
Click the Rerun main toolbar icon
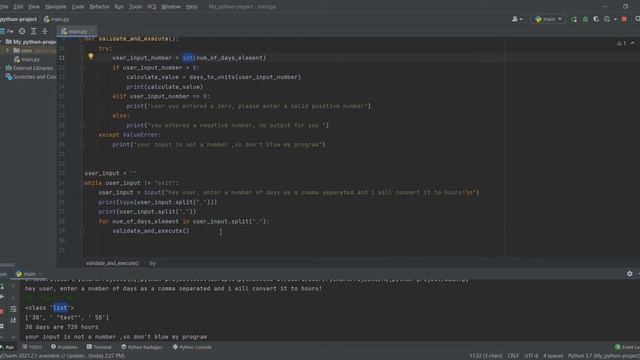[x=574, y=19]
